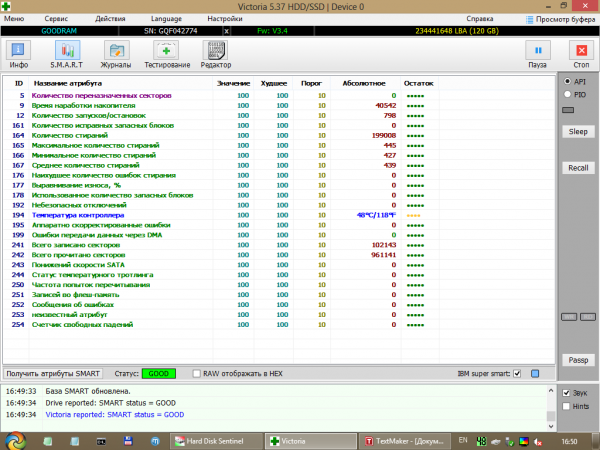Screen dimensions: 600x450
Task: Enable the Hints checkbox
Action: click(x=568, y=407)
